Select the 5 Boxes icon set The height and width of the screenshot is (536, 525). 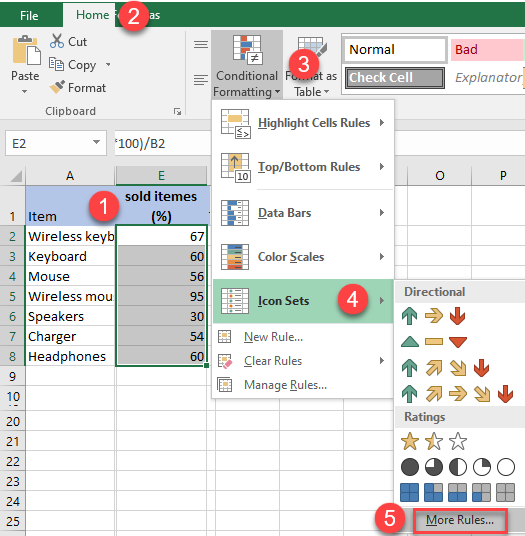[x=457, y=492]
